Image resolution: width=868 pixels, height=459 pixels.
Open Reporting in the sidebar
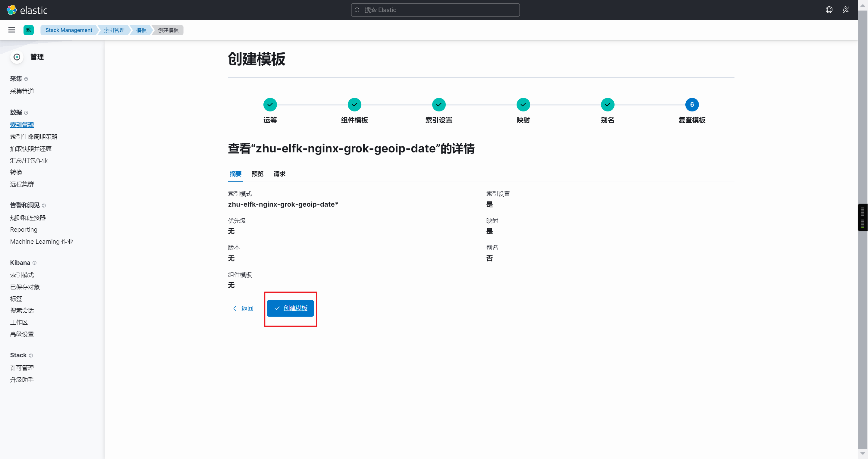tap(24, 230)
